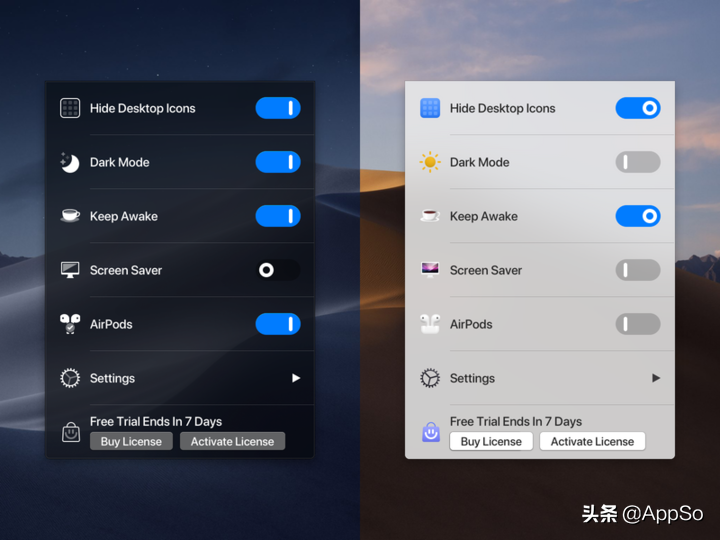Image resolution: width=720 pixels, height=540 pixels.
Task: Click the moon Dark Mode icon
Action: tap(70, 162)
